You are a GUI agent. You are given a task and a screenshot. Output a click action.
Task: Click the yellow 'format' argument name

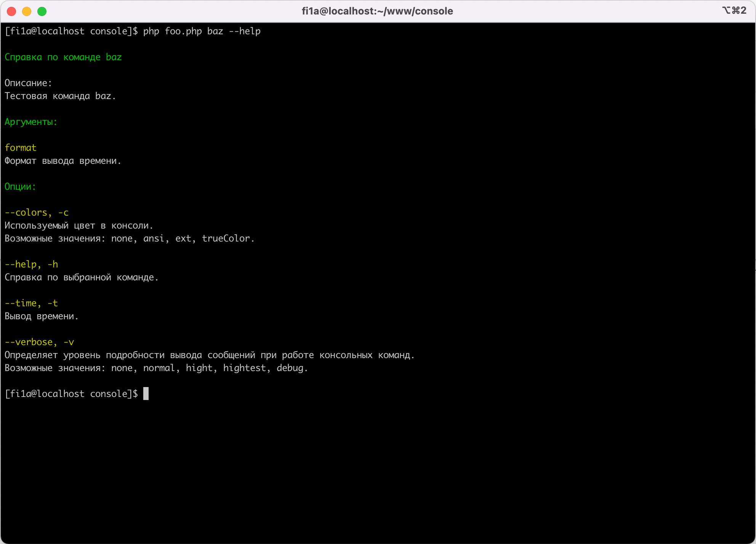[21, 148]
